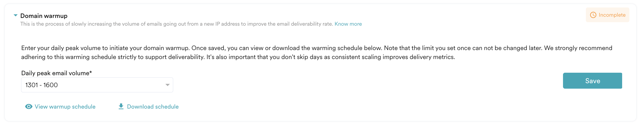The height and width of the screenshot is (125, 644).
Task: Click the selected value 1301 - 1600
Action: 41,85
